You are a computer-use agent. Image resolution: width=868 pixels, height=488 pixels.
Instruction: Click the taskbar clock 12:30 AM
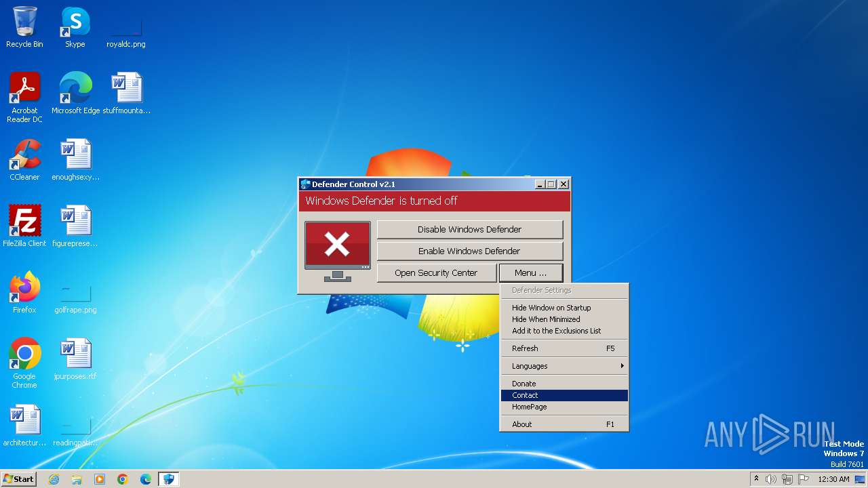833,479
